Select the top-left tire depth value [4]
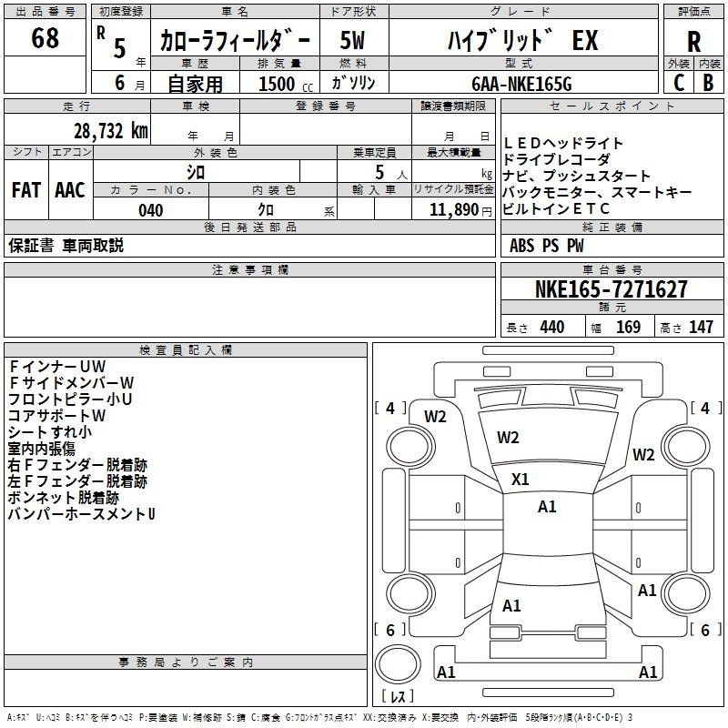Screen dimensions: 728x728 (390, 409)
